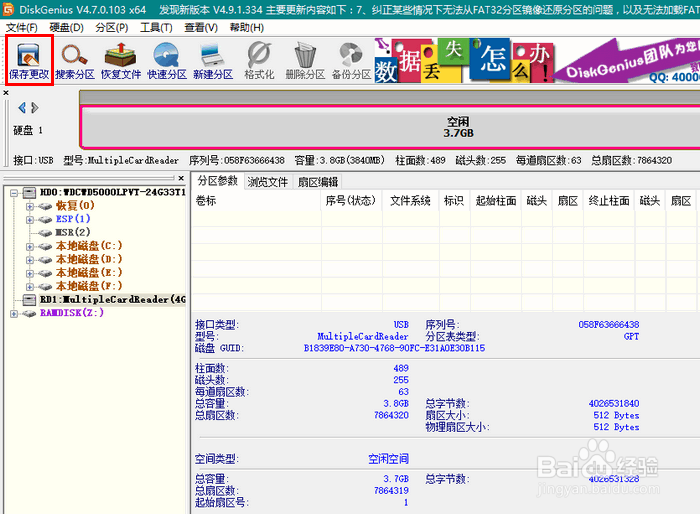The height and width of the screenshot is (514, 700).
Task: Click the DiskGenius团队 purple banner
Action: click(627, 61)
